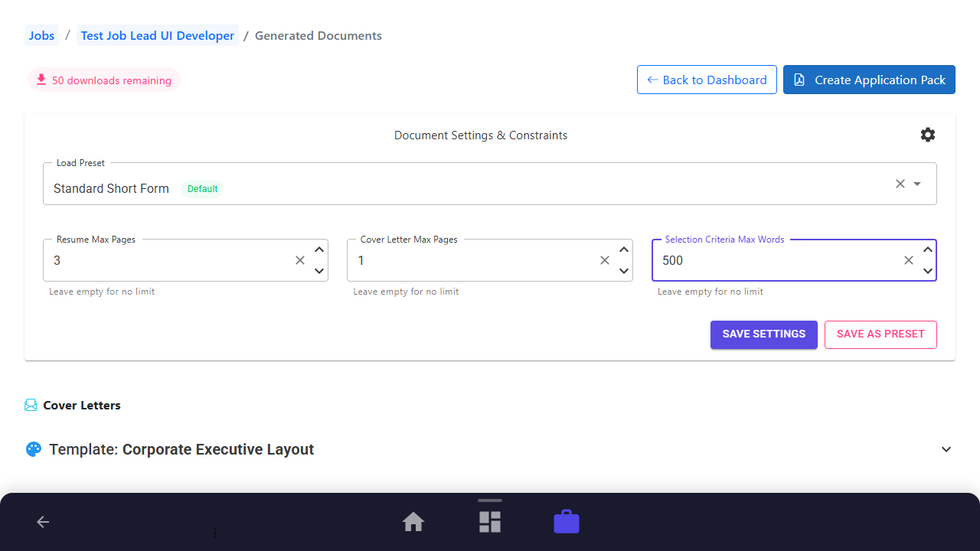
Task: Decrease Selection Criteria Max Words down arrow
Action: (x=928, y=271)
